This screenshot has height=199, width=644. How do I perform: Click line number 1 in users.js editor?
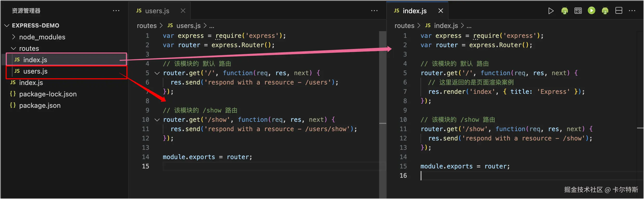click(x=147, y=36)
